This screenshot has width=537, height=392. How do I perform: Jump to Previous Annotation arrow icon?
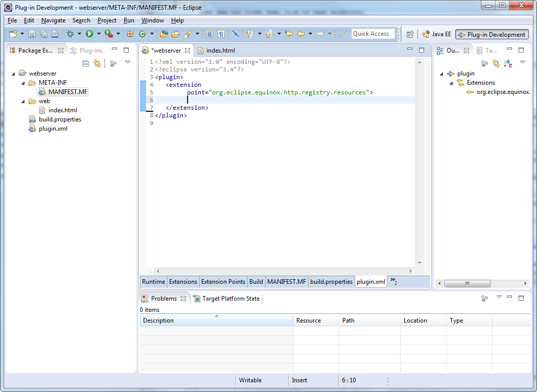pyautogui.click(x=269, y=34)
